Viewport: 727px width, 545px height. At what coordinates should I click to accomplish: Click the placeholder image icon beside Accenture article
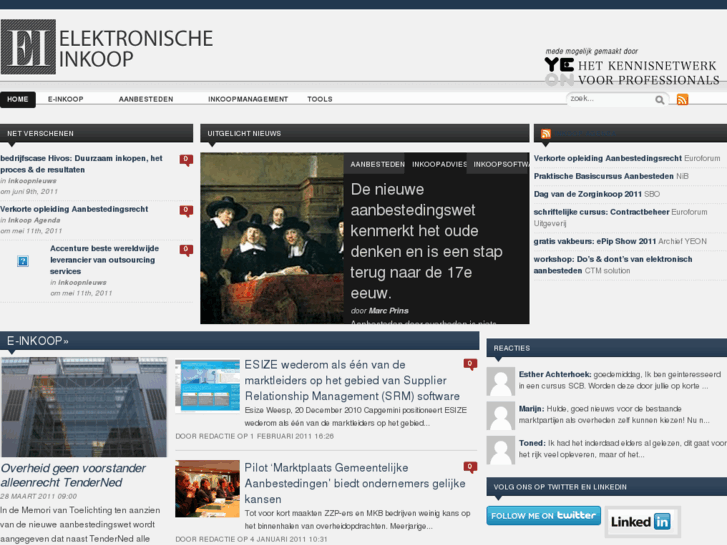[23, 261]
